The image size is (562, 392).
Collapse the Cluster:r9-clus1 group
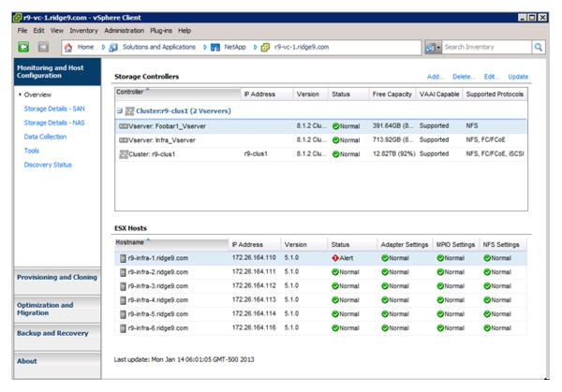(x=120, y=111)
